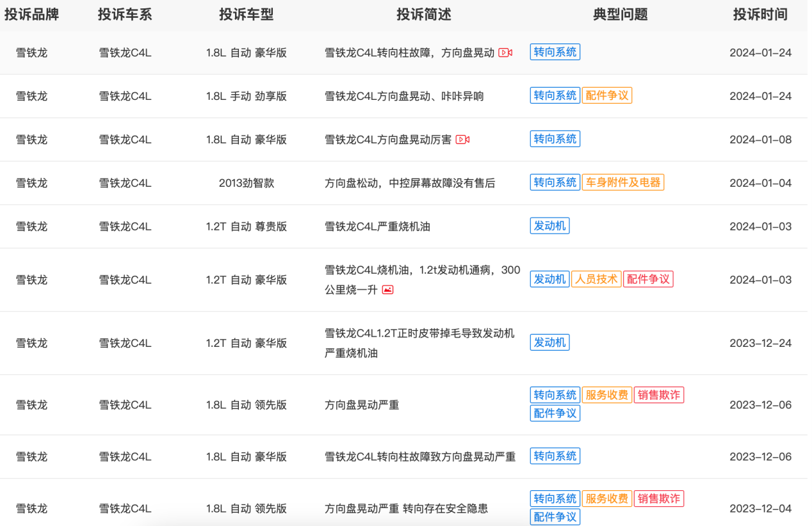Click date 2023-12-04
Screen dimensions: 812x526
coord(761,509)
